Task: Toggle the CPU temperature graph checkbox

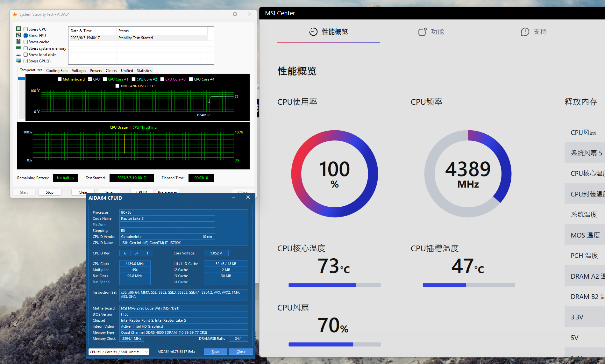Action: (90, 79)
